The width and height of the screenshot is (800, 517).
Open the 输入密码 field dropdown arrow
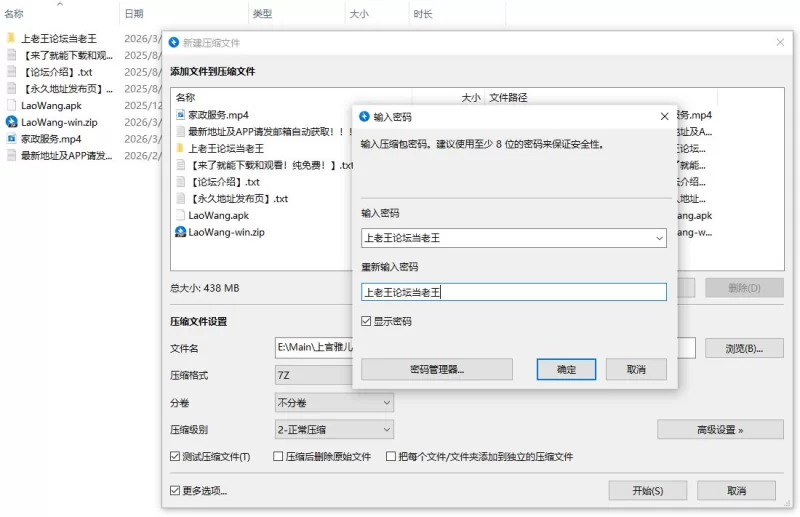point(659,238)
